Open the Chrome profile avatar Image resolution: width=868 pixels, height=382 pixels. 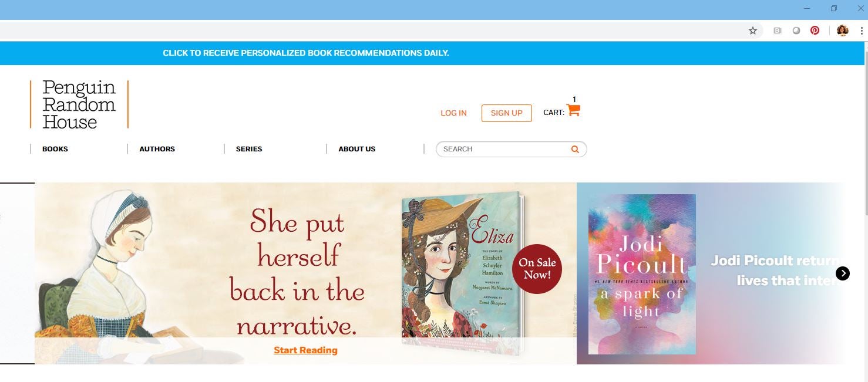(842, 31)
